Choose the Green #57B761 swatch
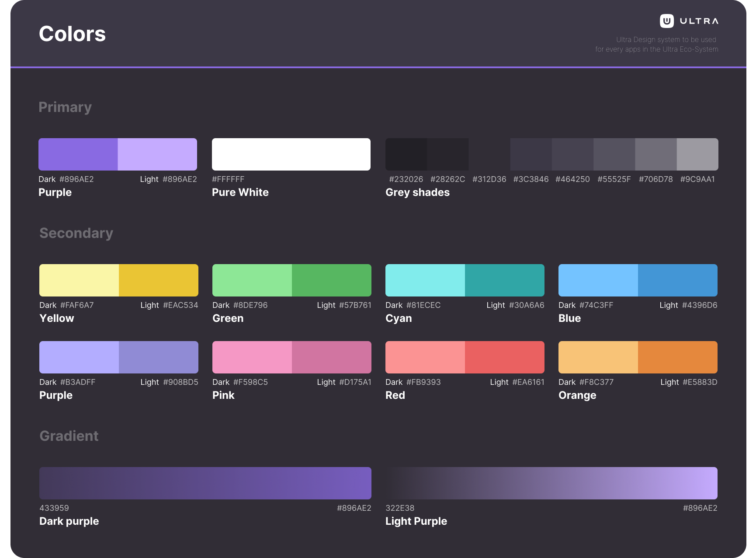 [x=332, y=280]
